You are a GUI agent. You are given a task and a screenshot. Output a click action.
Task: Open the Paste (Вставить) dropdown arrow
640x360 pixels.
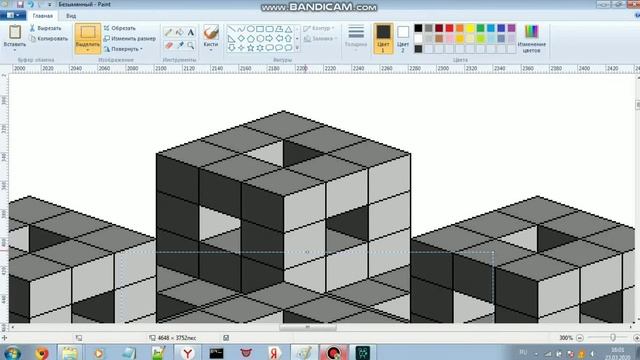tap(15, 50)
